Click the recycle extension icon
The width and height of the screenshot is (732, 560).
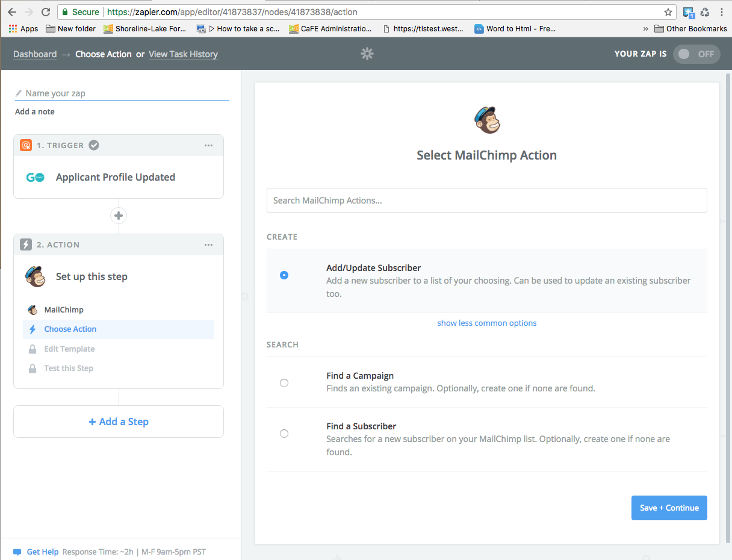coord(705,12)
